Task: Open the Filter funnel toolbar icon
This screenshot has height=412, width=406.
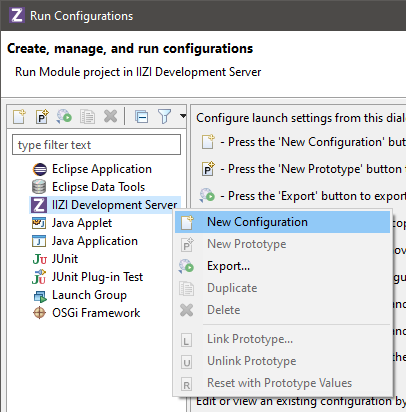Action: (164, 117)
